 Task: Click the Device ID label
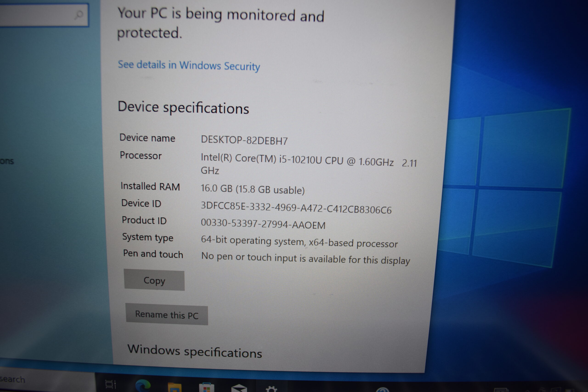click(x=141, y=203)
